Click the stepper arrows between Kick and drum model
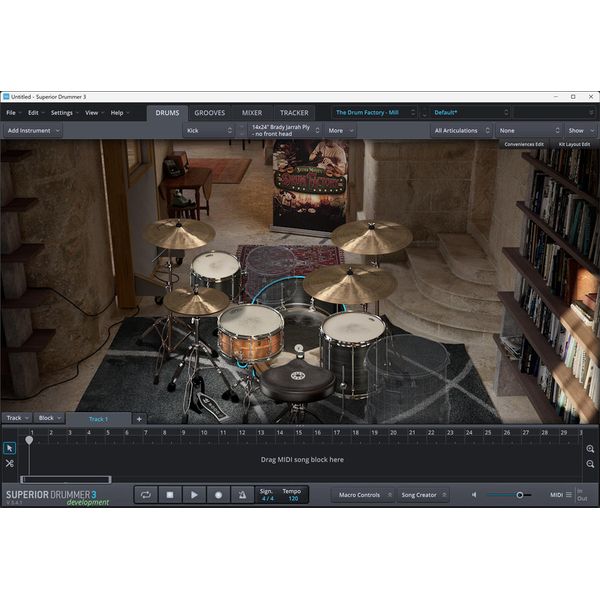600x600 pixels. point(241,130)
